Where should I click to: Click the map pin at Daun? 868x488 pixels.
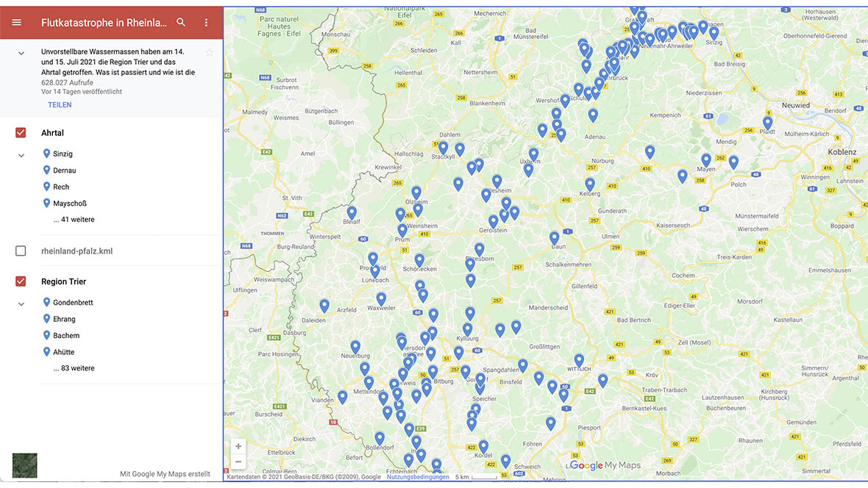pos(554,238)
